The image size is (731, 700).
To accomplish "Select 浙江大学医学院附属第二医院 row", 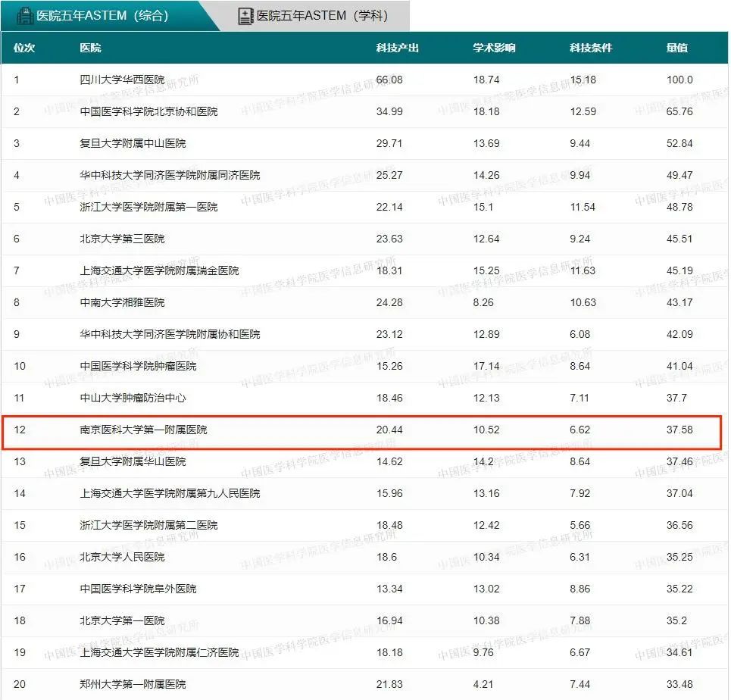I will pyautogui.click(x=364, y=525).
